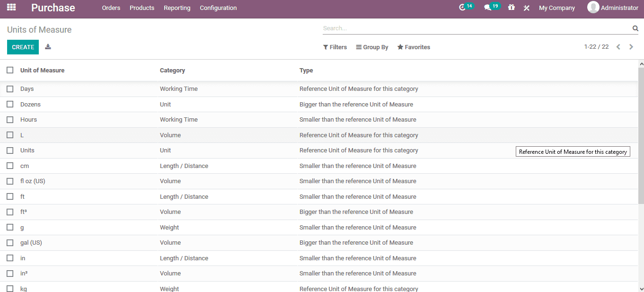The width and height of the screenshot is (644, 292).
Task: Open Activities with 14 notifications
Action: (x=465, y=7)
